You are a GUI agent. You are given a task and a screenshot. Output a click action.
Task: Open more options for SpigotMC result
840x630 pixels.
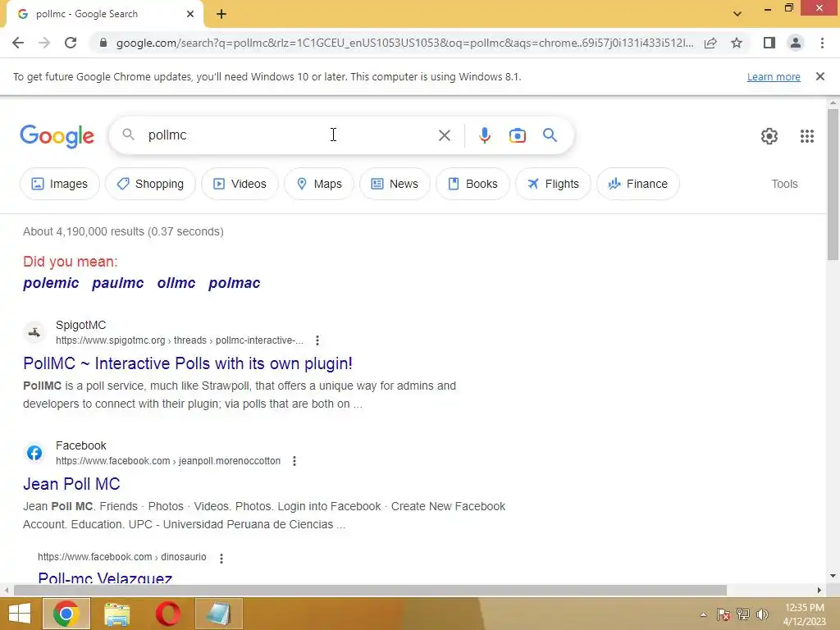[x=317, y=340]
